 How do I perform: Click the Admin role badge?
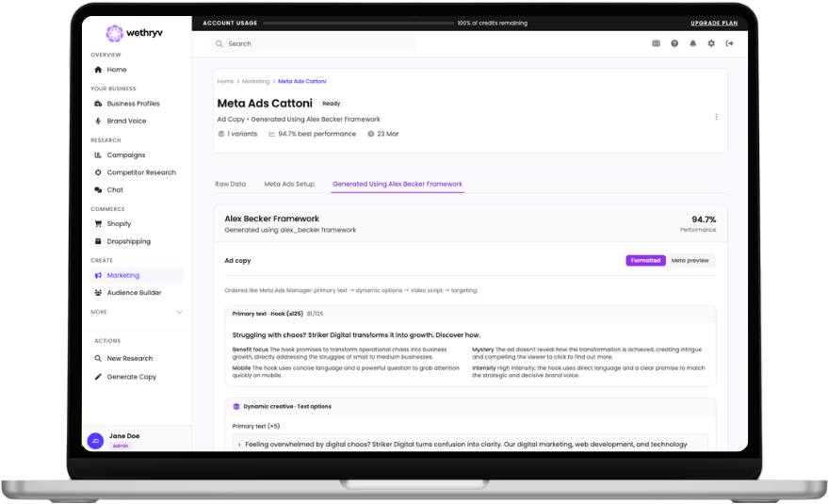click(120, 446)
